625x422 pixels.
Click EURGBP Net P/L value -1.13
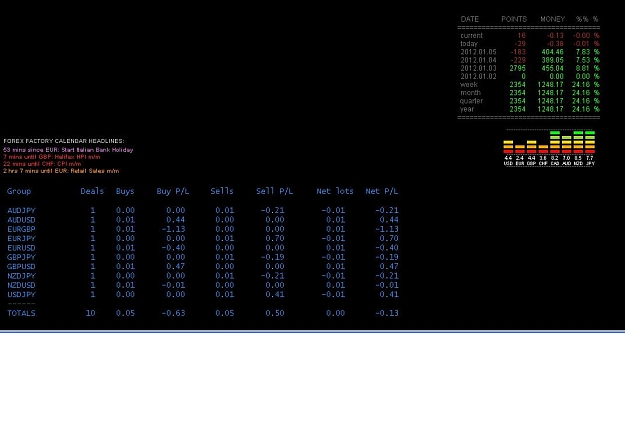[x=387, y=229]
